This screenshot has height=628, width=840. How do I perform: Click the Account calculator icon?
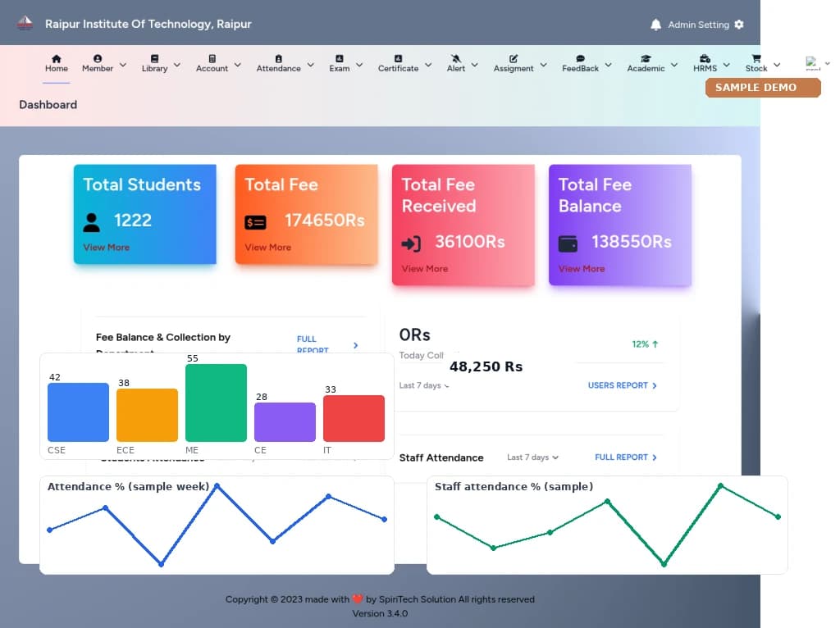(x=212, y=58)
